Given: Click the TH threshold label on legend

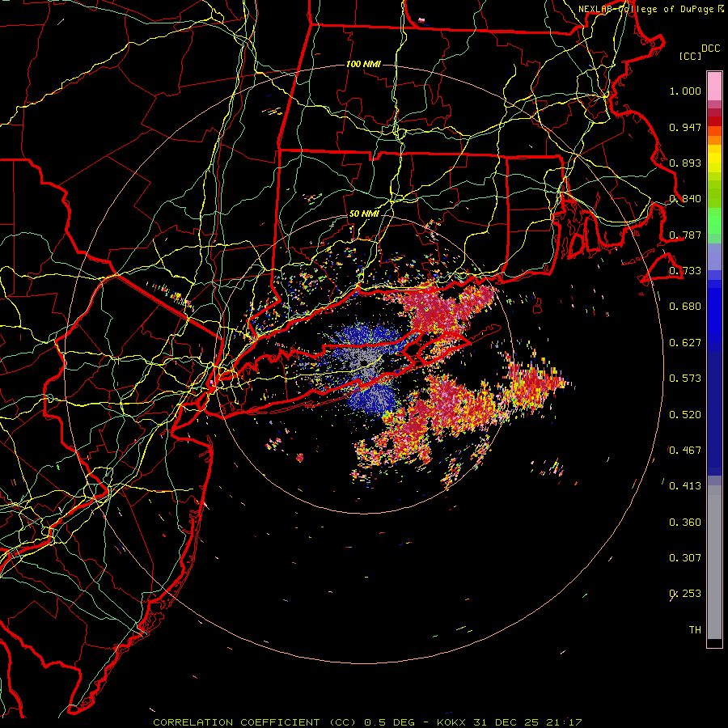Looking at the screenshot, I should (695, 630).
